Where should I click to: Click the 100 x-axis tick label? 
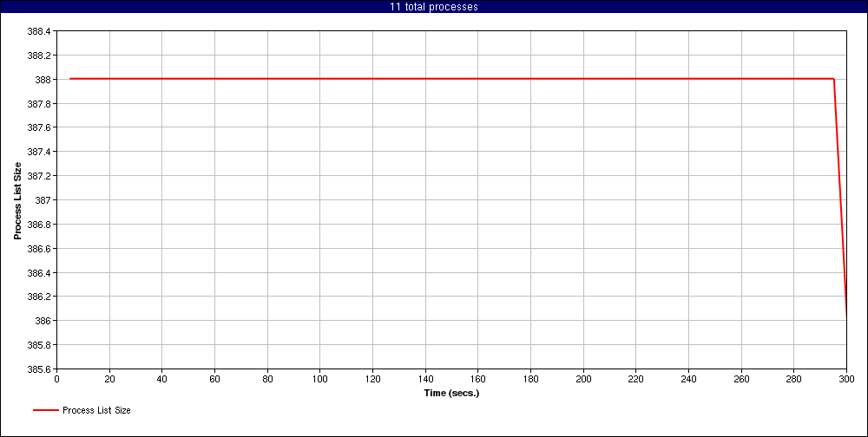(320, 379)
